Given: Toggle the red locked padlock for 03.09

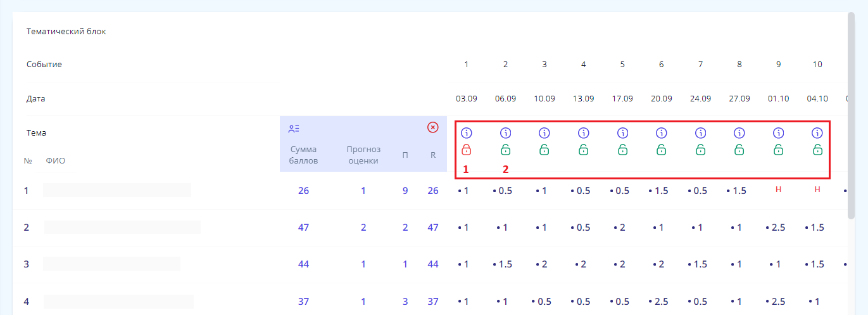Looking at the screenshot, I should pyautogui.click(x=467, y=150).
